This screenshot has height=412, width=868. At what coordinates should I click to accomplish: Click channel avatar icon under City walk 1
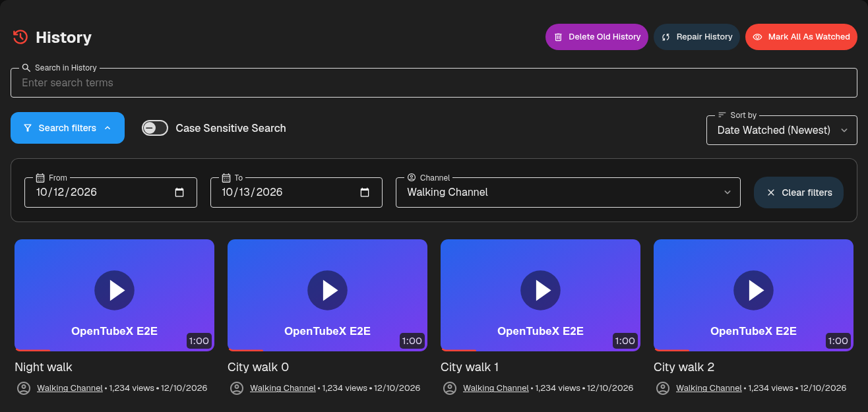(450, 388)
